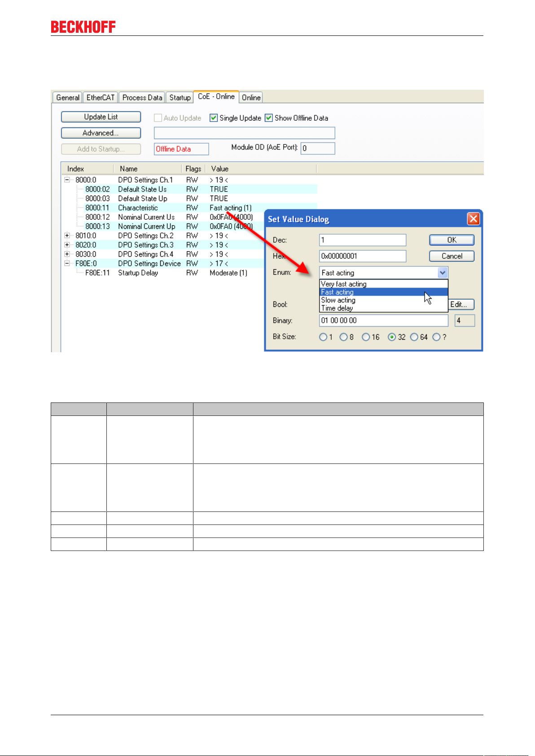The height and width of the screenshot is (756, 535).
Task: Expand the 8030:0 DPO Settings Ch.4 node
Action: (x=67, y=254)
